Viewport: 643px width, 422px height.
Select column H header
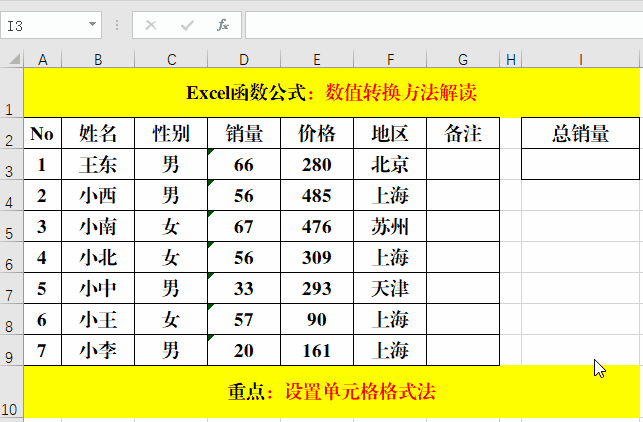pos(511,59)
